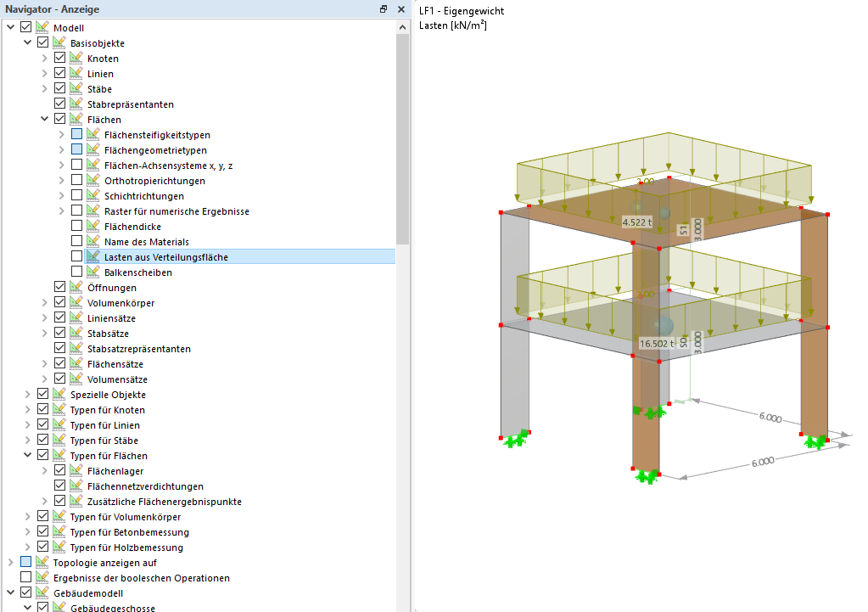868x612 pixels.
Task: Select Typen für Volumenkörper item
Action: tap(125, 517)
